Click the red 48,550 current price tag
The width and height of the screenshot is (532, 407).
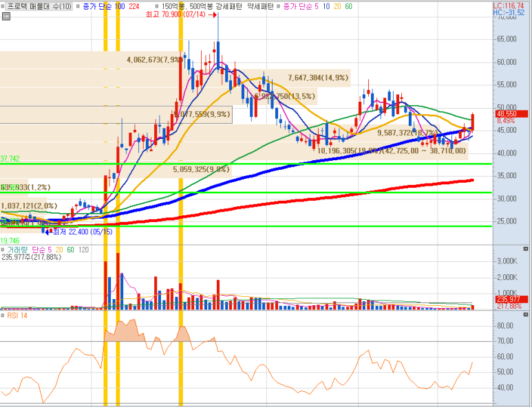[511, 114]
